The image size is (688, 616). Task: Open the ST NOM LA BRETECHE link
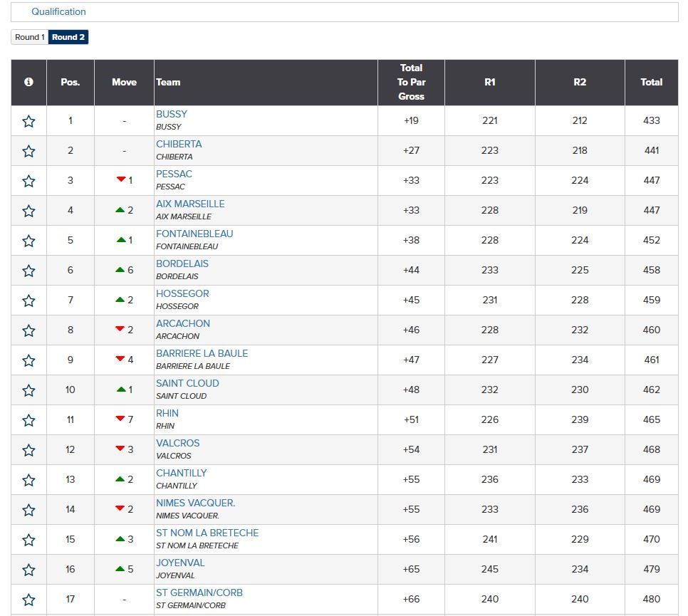tap(207, 533)
